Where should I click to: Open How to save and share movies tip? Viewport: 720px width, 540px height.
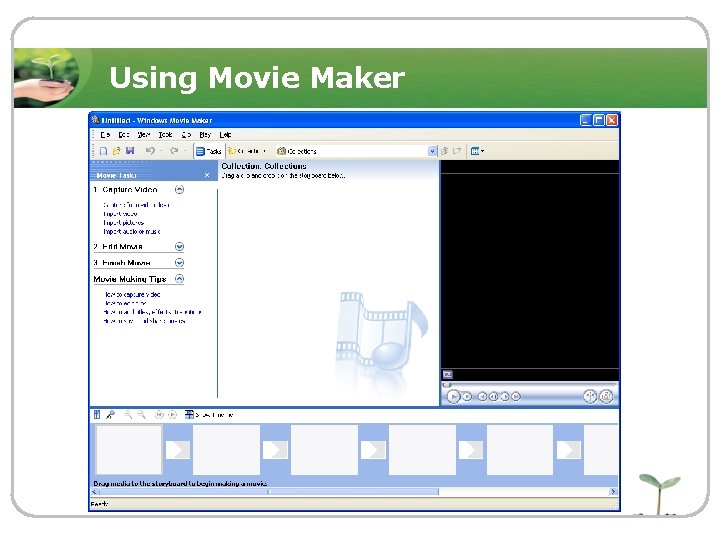[145, 321]
